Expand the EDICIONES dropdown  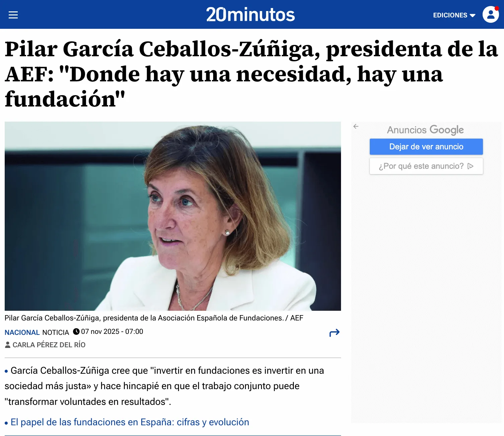454,15
